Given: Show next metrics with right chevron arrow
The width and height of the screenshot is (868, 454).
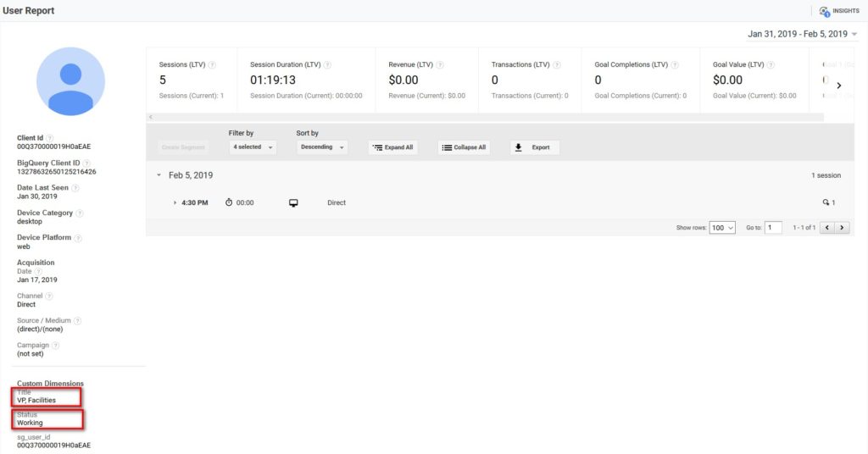Looking at the screenshot, I should (839, 86).
